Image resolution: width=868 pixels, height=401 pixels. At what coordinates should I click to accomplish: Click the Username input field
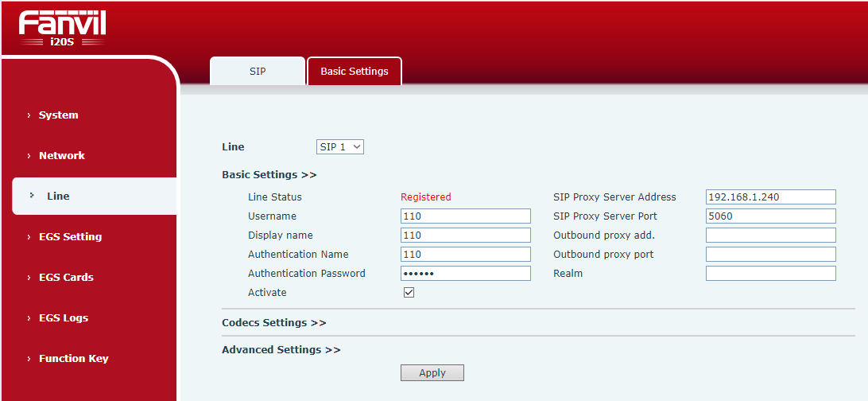(465, 216)
